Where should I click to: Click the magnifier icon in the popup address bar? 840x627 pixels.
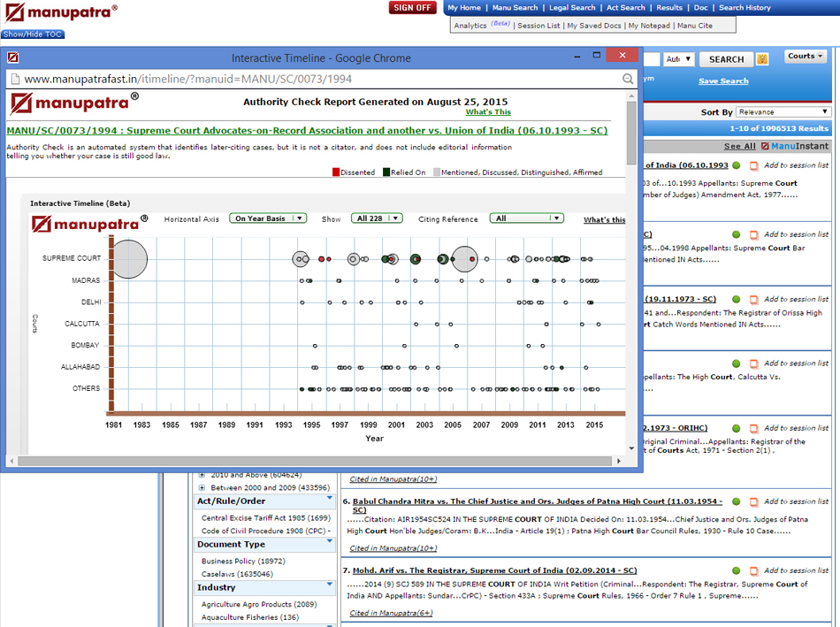click(x=628, y=80)
